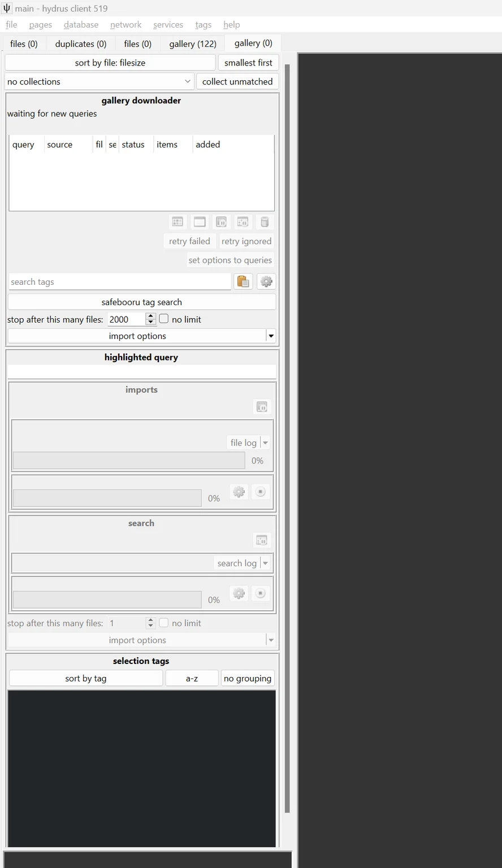
Task: Open the no grouping selector
Action: pyautogui.click(x=248, y=678)
